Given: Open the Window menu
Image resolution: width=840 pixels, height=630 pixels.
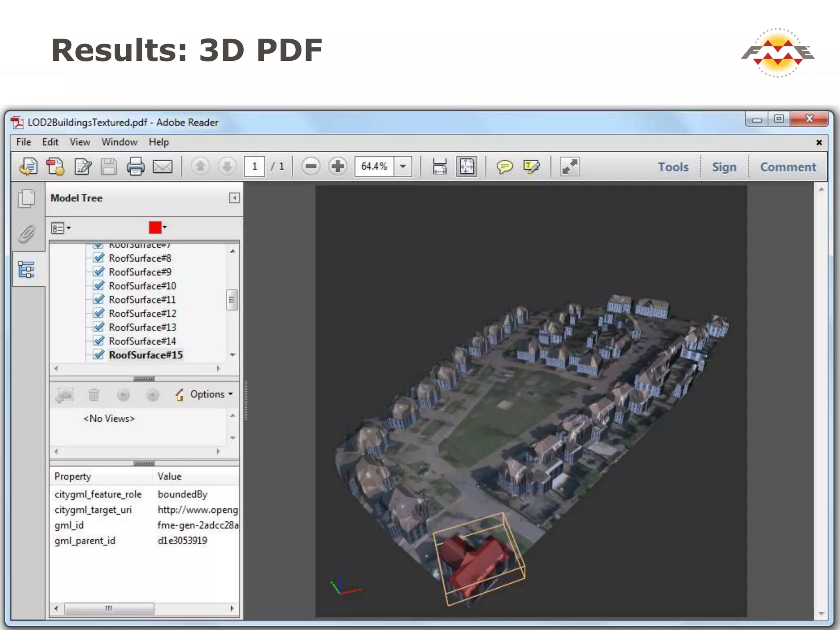Looking at the screenshot, I should 119,142.
